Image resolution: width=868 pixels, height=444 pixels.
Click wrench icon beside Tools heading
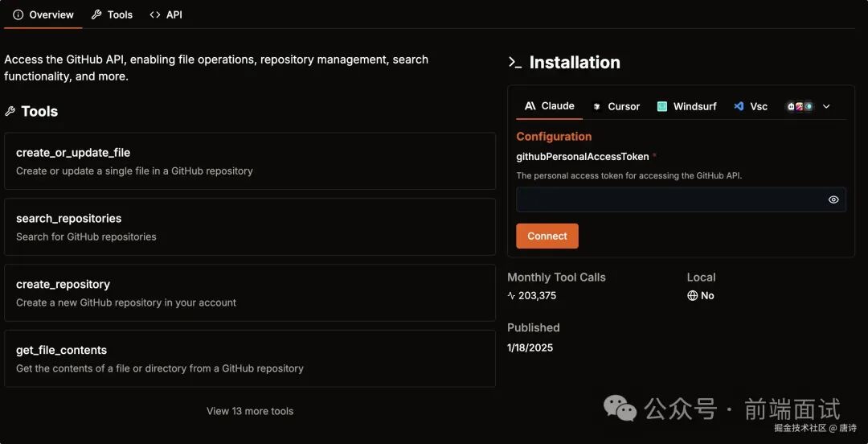tap(10, 112)
